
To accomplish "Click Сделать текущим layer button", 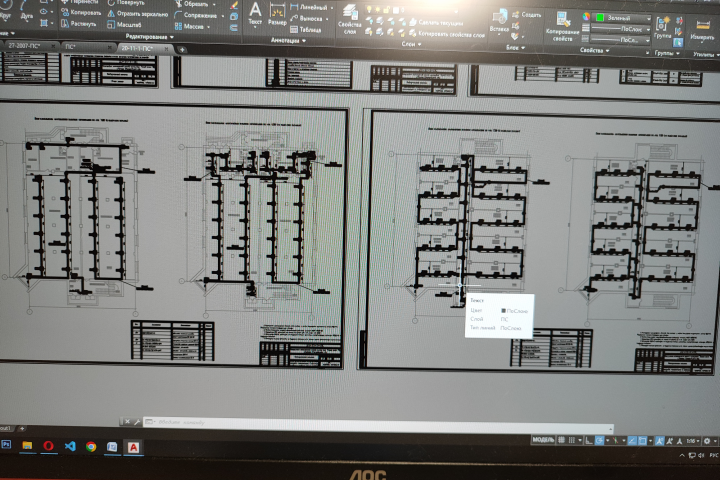I will click(436, 23).
